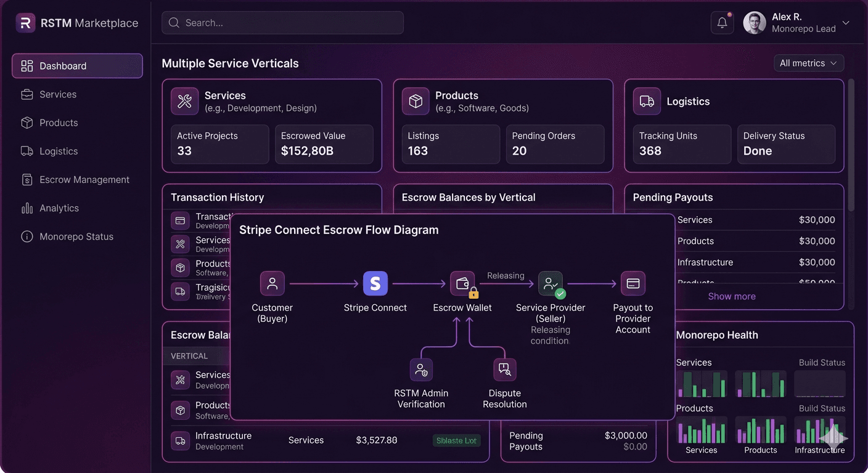Select the Delivery Status Done tile
The image size is (868, 473).
tap(786, 144)
